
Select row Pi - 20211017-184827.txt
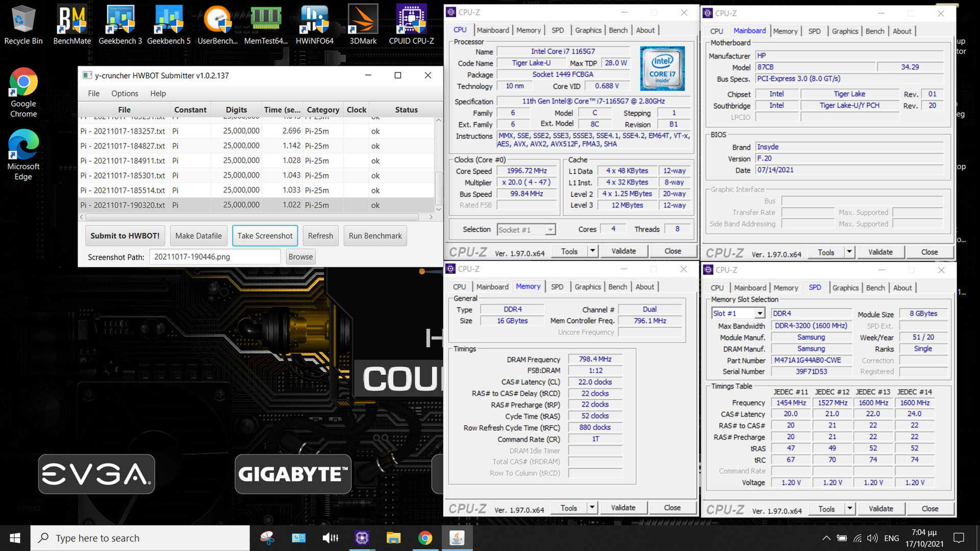click(256, 146)
